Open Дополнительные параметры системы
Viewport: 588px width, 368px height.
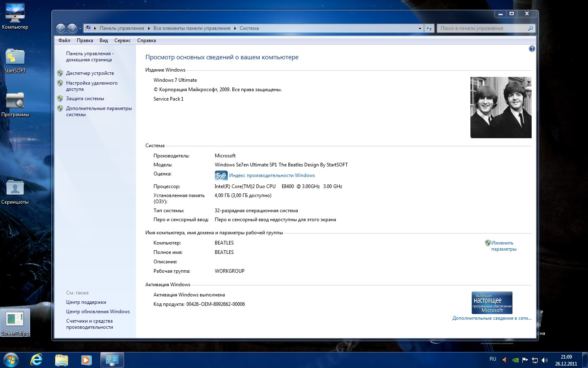pyautogui.click(x=99, y=111)
